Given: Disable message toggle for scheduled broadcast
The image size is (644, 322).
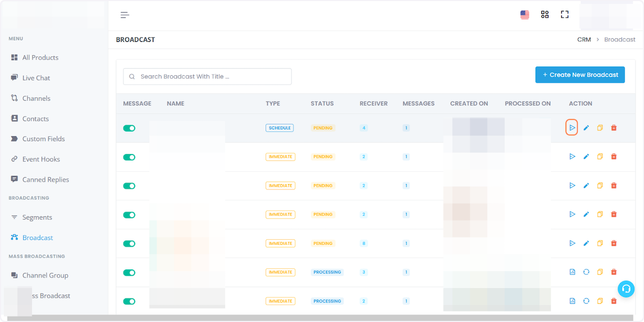Looking at the screenshot, I should [129, 128].
